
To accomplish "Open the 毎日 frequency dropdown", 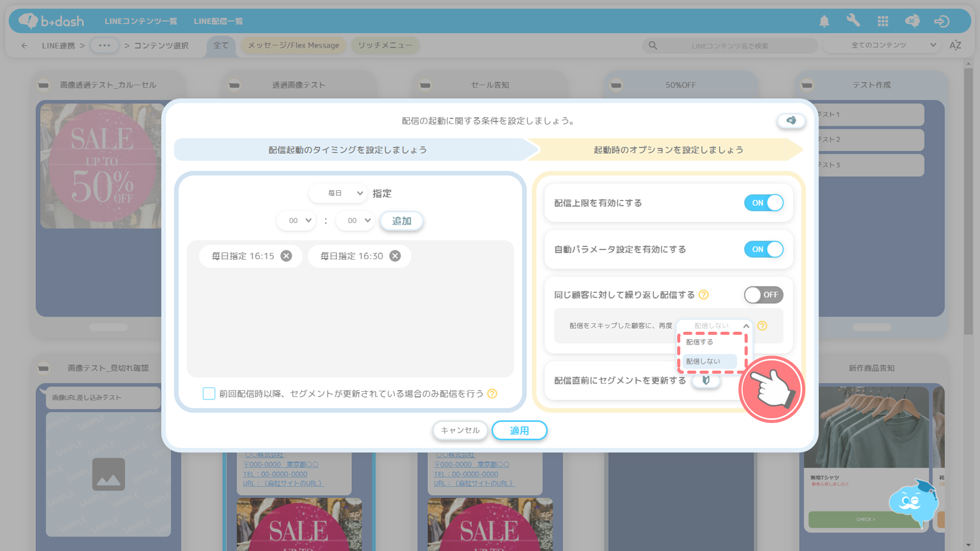I will (x=338, y=193).
